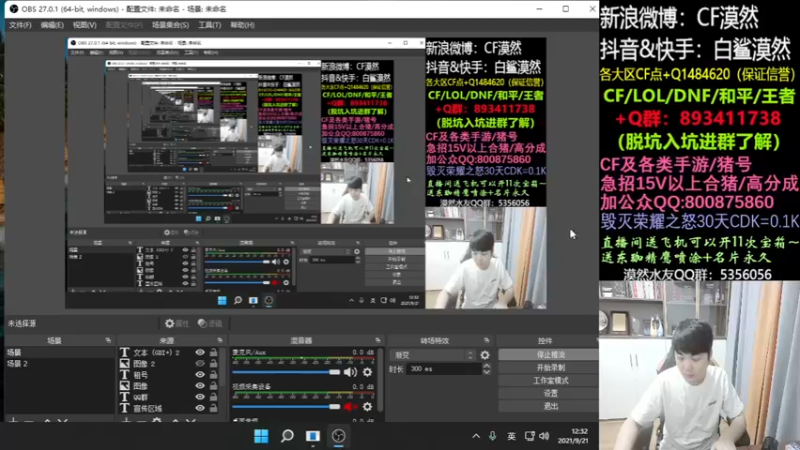
Task: Show the hidden 图像 2 source
Action: 200,364
